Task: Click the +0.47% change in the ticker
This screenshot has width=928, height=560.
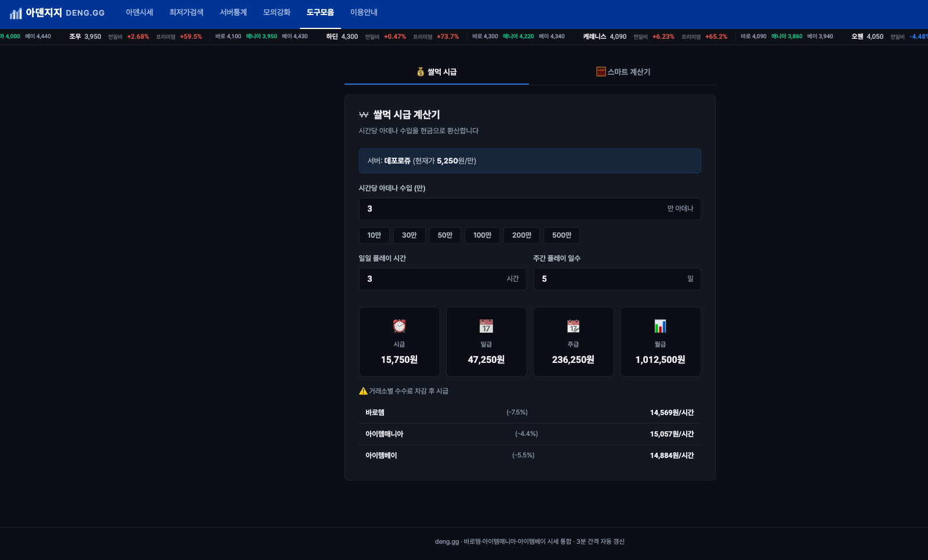Action: (x=395, y=37)
